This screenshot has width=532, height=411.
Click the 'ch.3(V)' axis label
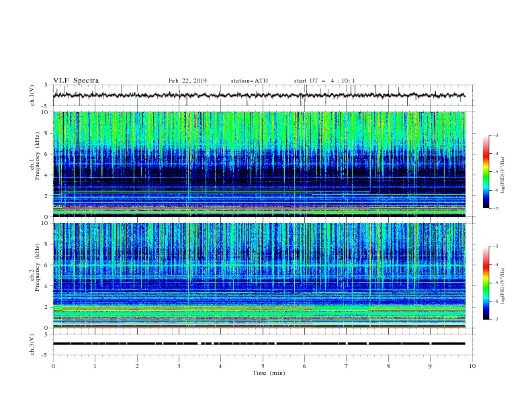coord(32,345)
